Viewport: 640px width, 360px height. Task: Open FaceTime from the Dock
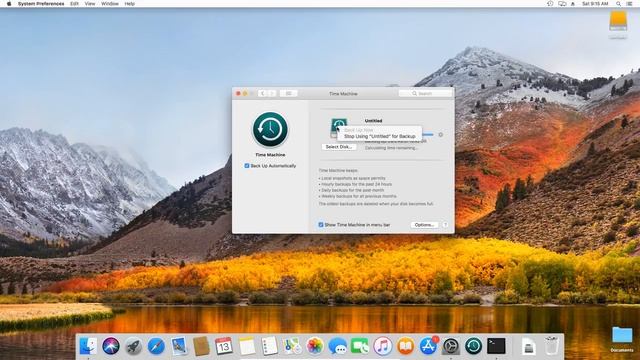pos(360,346)
